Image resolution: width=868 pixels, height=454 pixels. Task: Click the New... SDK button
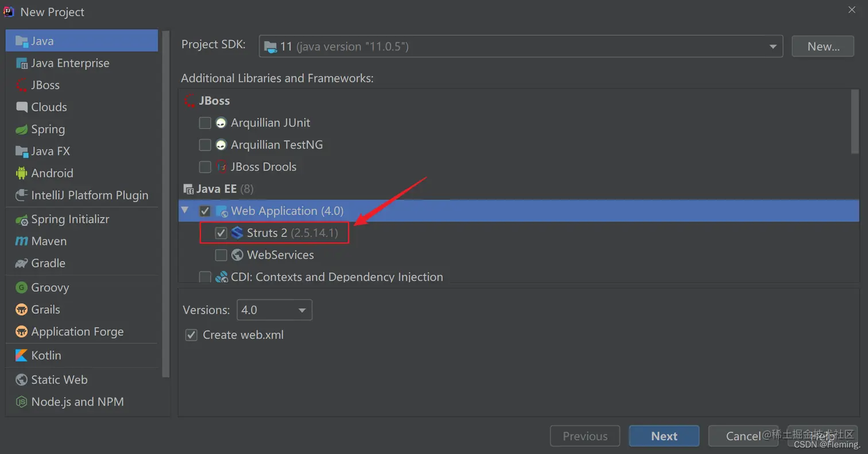(x=823, y=46)
